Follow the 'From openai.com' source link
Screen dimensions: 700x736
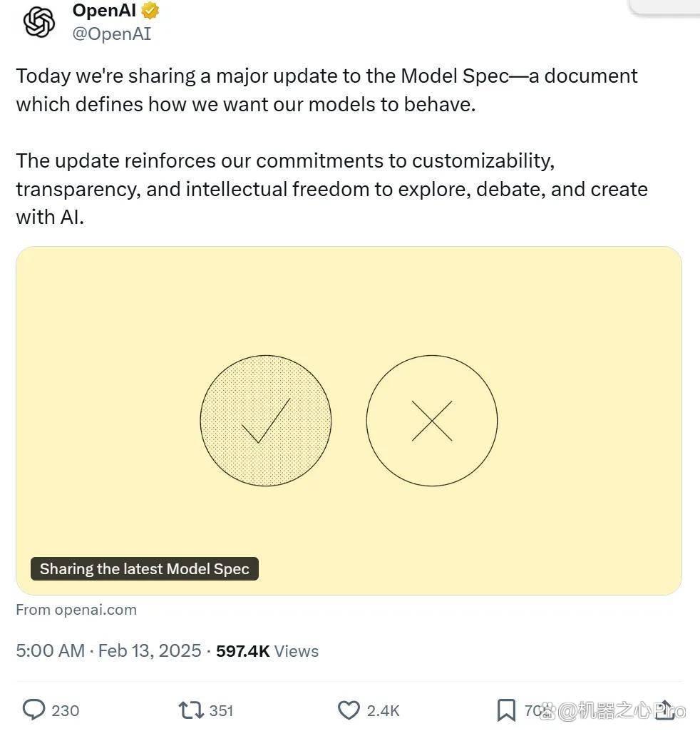click(76, 610)
